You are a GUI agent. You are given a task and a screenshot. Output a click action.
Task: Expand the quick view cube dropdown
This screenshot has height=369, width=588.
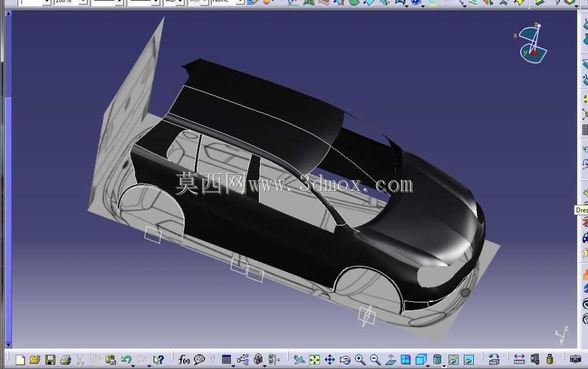coord(428,365)
